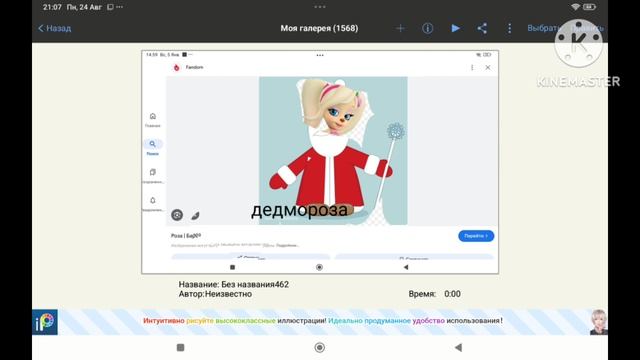Viewport: 640px width, 360px height.
Task: Share the artwork via share icon
Action: (482, 28)
